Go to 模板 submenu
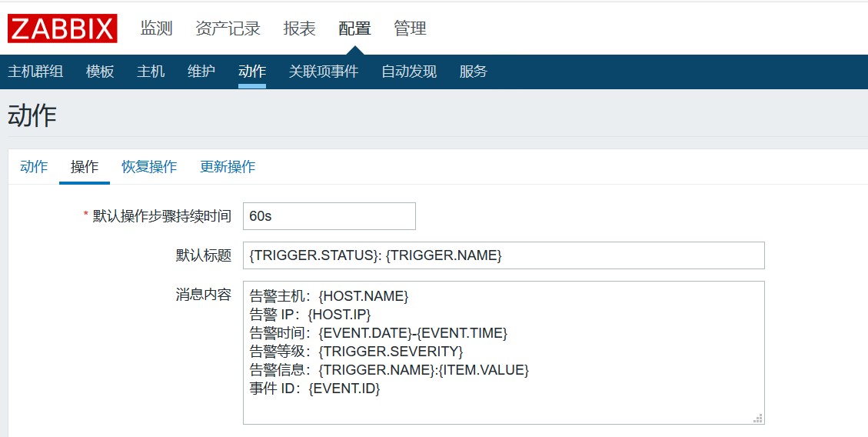Image resolution: width=868 pixels, height=437 pixels. (x=100, y=72)
